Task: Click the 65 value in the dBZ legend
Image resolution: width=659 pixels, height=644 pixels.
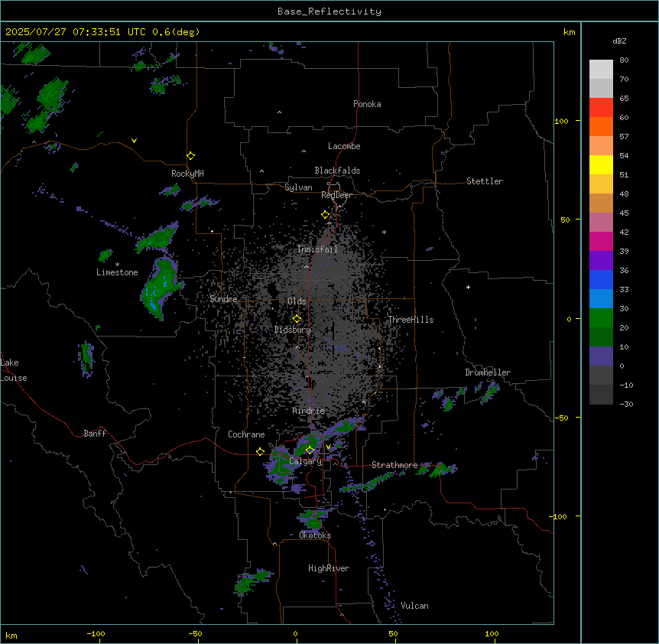Action: point(624,99)
